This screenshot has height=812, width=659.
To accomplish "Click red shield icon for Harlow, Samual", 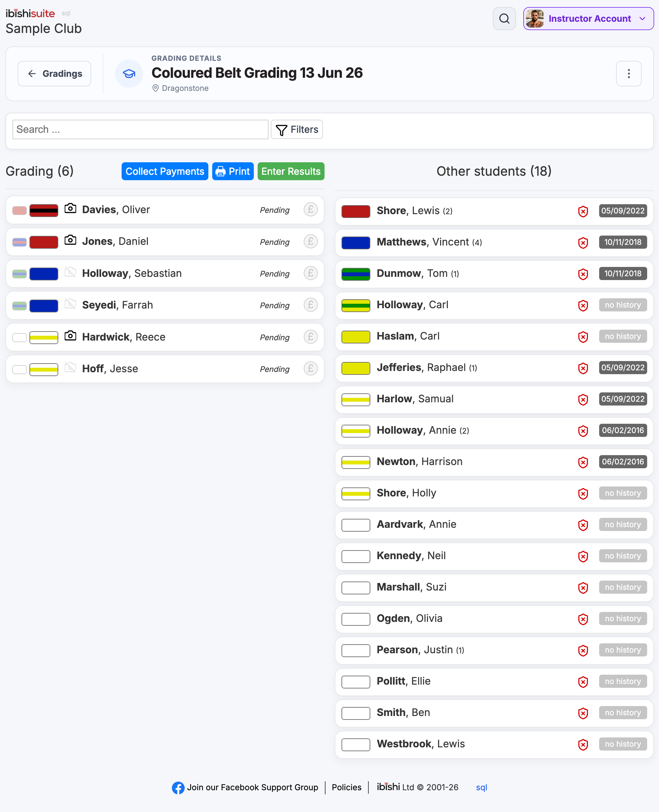I will (583, 400).
